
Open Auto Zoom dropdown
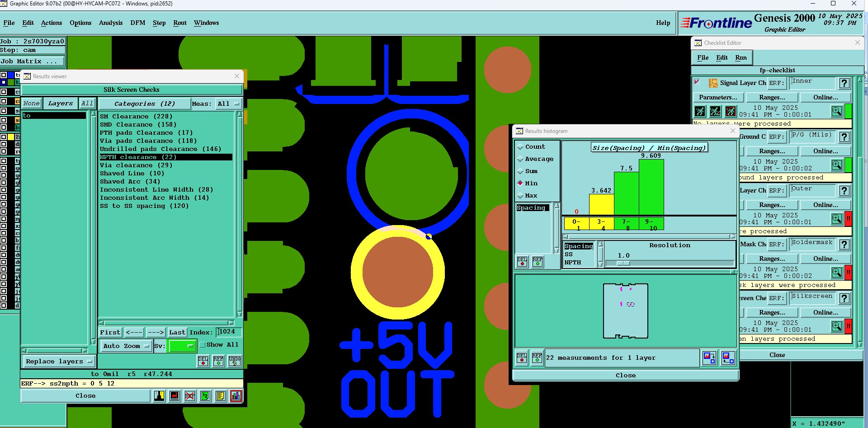[x=126, y=346]
